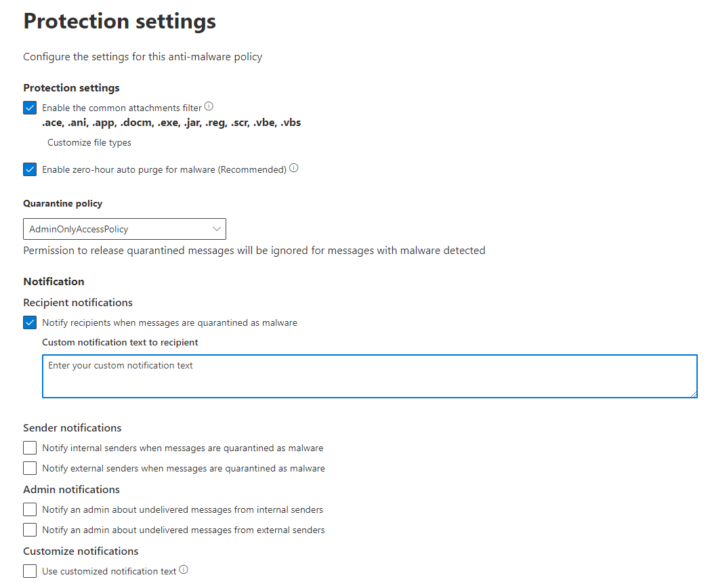The height and width of the screenshot is (588, 712).
Task: Open info icon beside Use customized notification text
Action: [184, 568]
